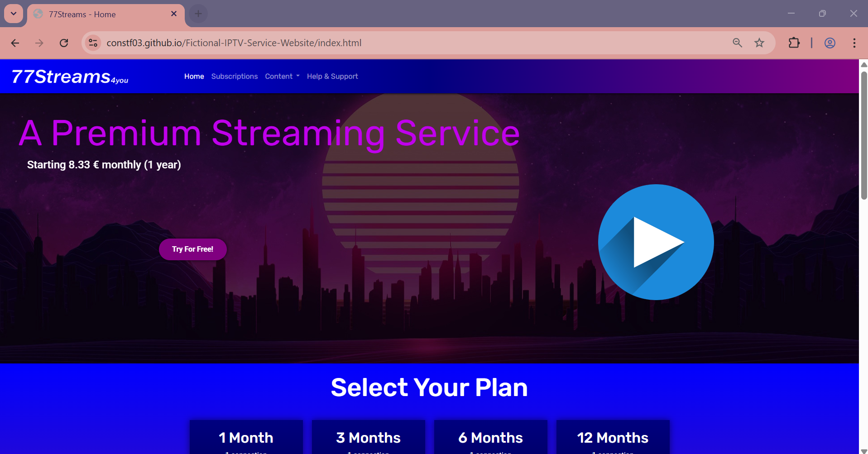Restore down the browser window
Image resolution: width=868 pixels, height=454 pixels.
[822, 14]
